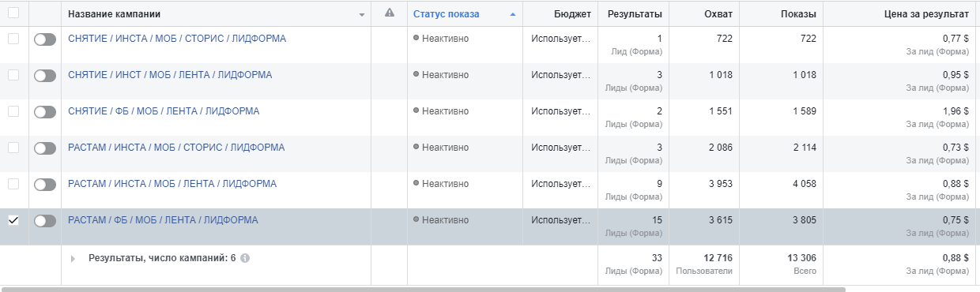The height and width of the screenshot is (292, 980).
Task: Sort by the Статус показа header label
Action: tap(446, 13)
